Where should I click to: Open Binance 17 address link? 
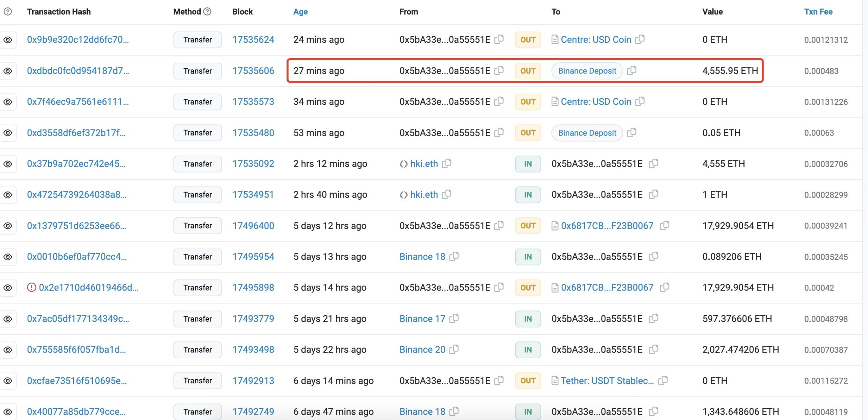pyautogui.click(x=422, y=319)
